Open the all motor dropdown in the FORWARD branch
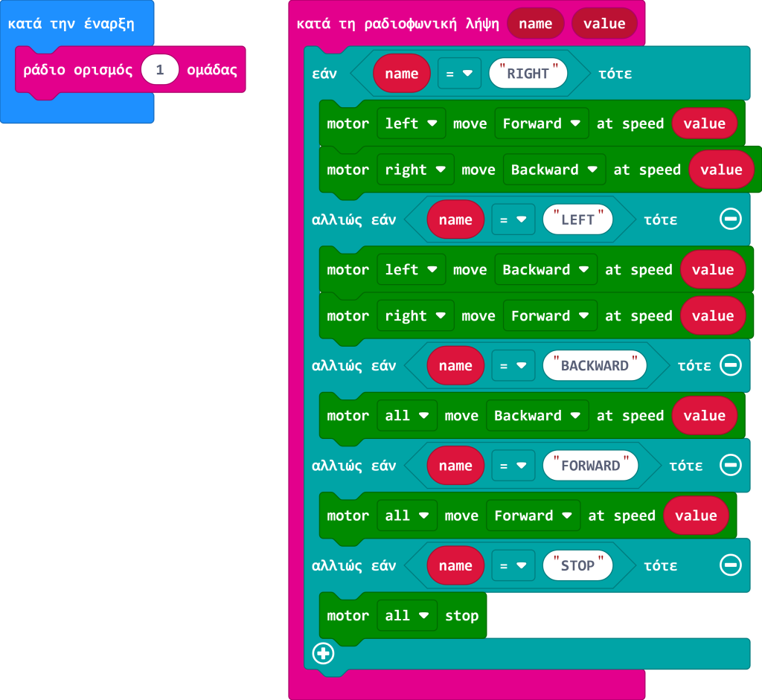Screen dimensions: 762x700 pyautogui.click(x=407, y=516)
